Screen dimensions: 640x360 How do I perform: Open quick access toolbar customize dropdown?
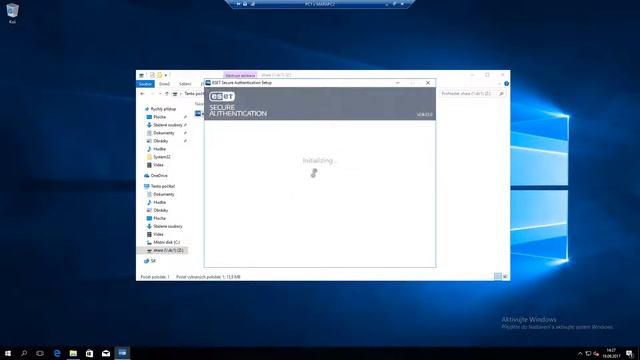(166, 76)
